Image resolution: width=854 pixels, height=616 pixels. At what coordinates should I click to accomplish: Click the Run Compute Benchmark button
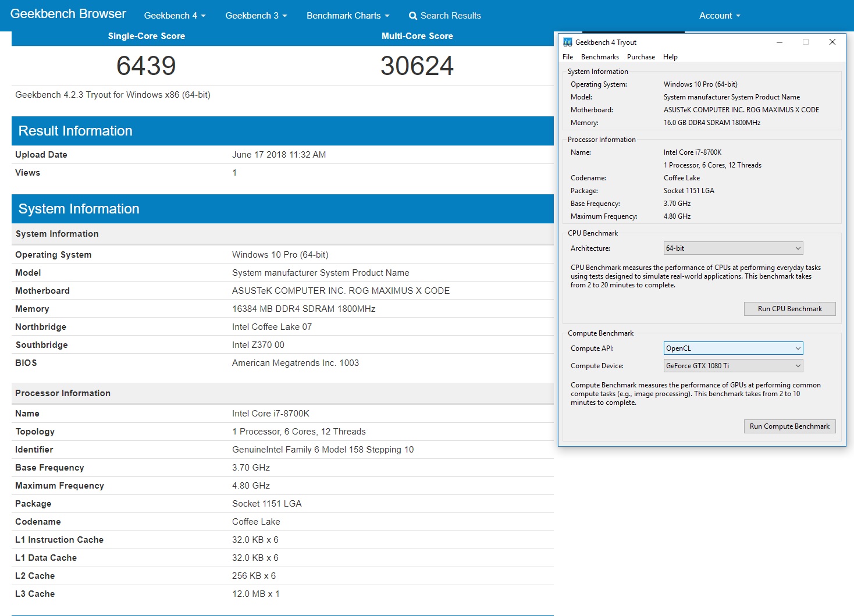point(789,426)
